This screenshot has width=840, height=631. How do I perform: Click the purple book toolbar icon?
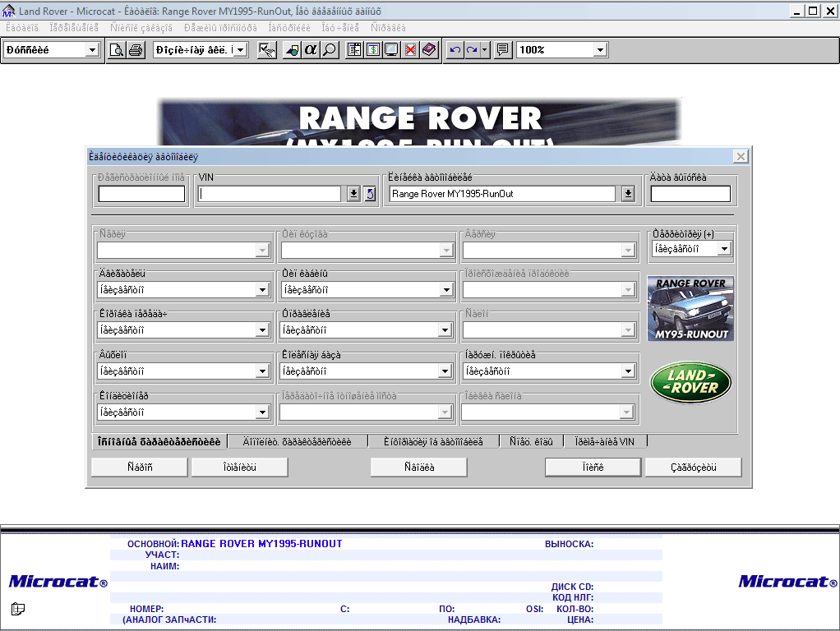click(429, 50)
